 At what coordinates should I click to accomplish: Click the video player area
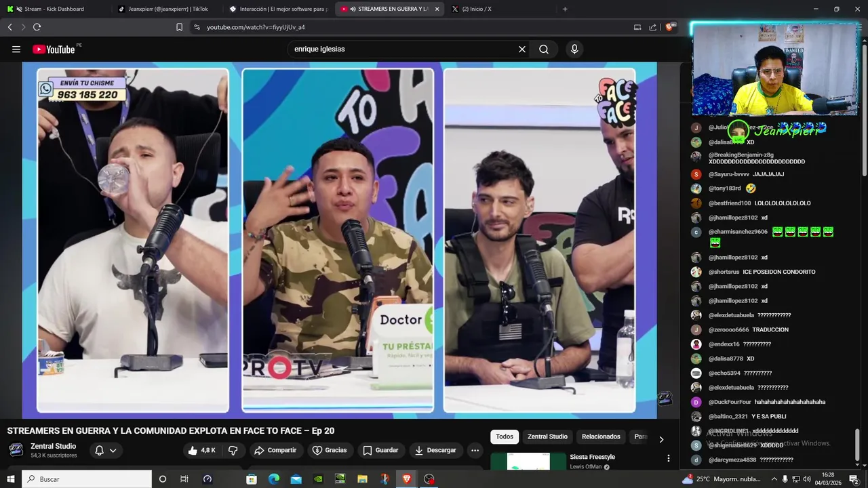[339, 240]
